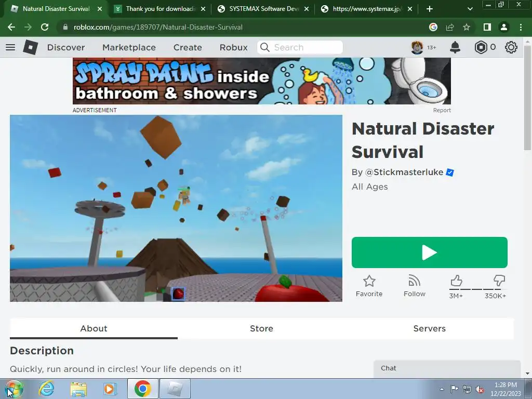Switch to 'Thank you for downloading' tab
The width and height of the screenshot is (532, 399).
pos(160,9)
